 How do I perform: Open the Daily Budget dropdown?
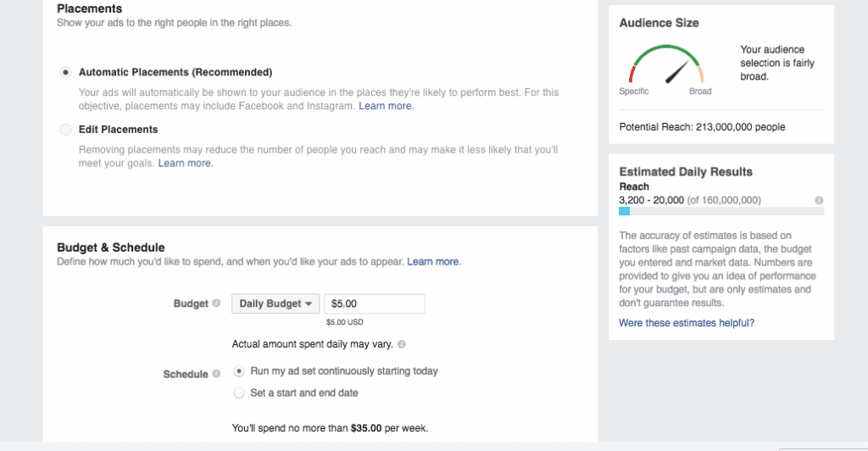point(275,303)
